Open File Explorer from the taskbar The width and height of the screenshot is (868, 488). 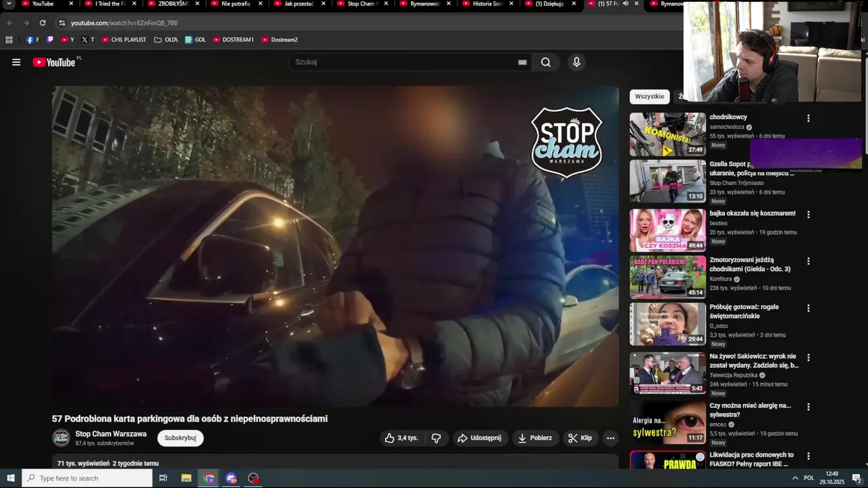186,479
